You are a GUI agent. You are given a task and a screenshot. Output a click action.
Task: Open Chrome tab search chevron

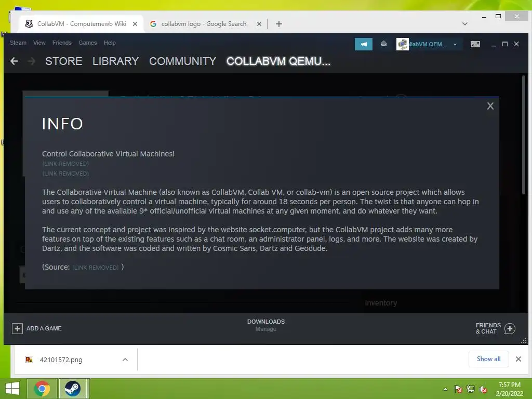(465, 24)
